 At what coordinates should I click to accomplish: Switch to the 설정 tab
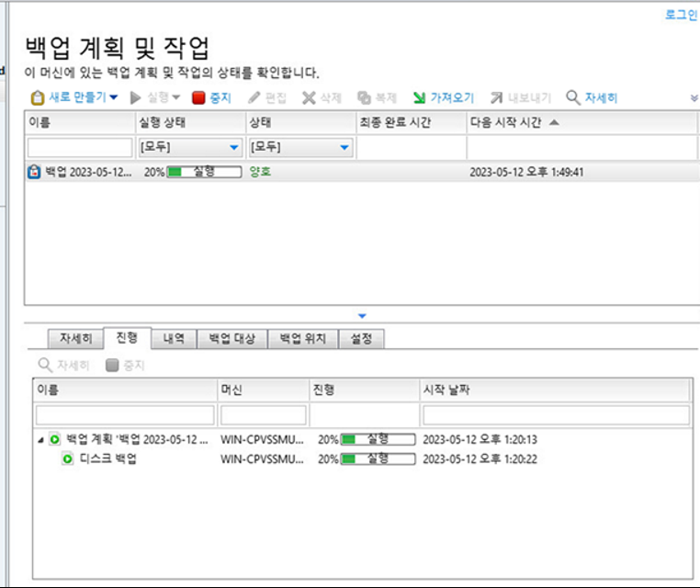click(361, 338)
